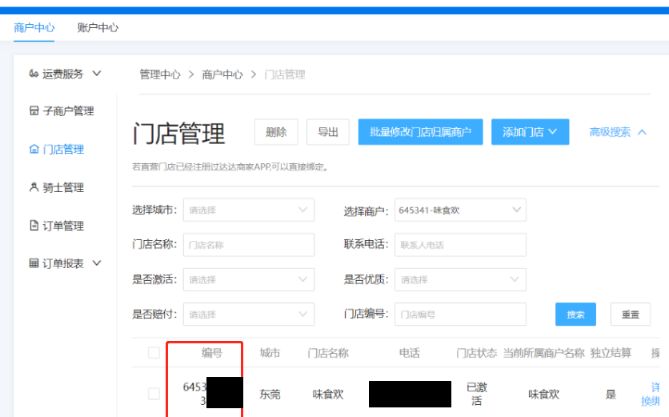
Task: Go to 管理中心 breadcrumb
Action: tap(160, 75)
